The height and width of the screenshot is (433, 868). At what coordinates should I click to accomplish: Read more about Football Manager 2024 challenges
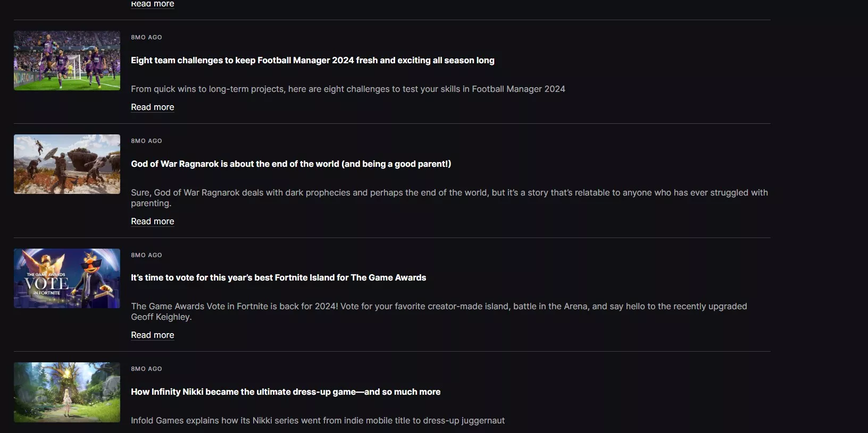tap(153, 107)
